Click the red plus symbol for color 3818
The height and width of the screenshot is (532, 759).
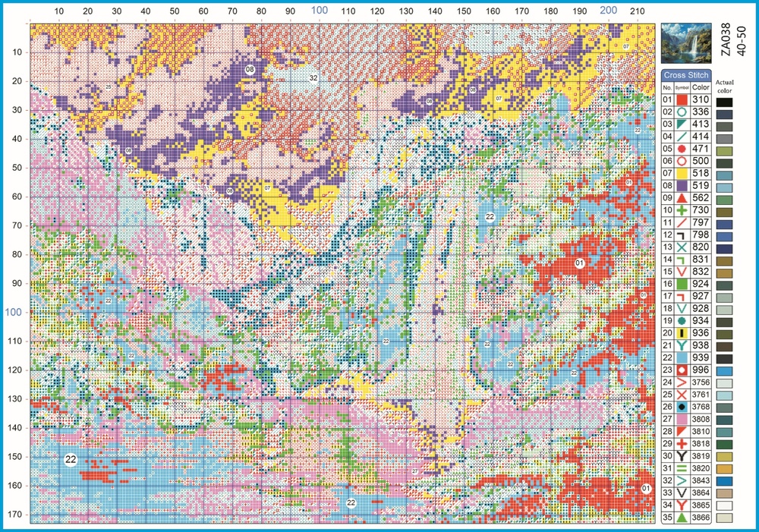pos(682,444)
